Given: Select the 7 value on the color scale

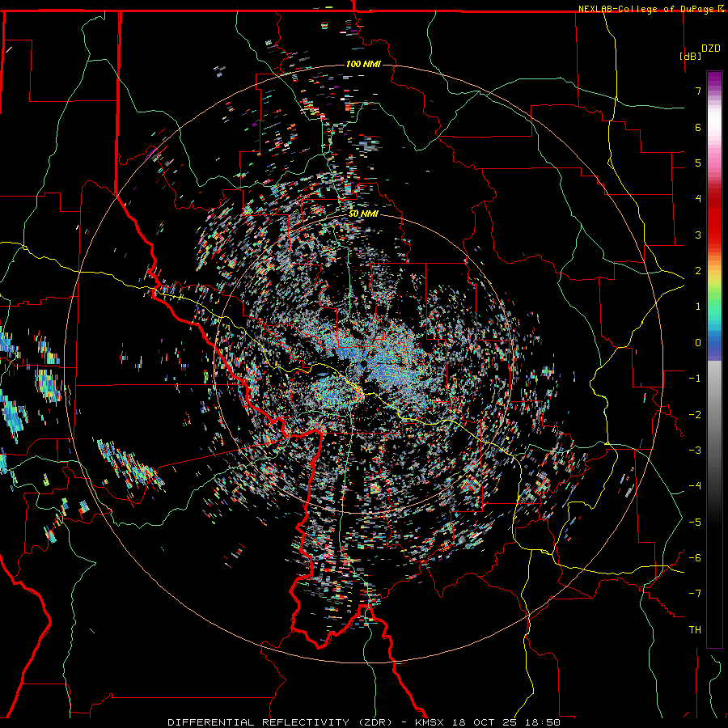Looking at the screenshot, I should click(x=698, y=91).
